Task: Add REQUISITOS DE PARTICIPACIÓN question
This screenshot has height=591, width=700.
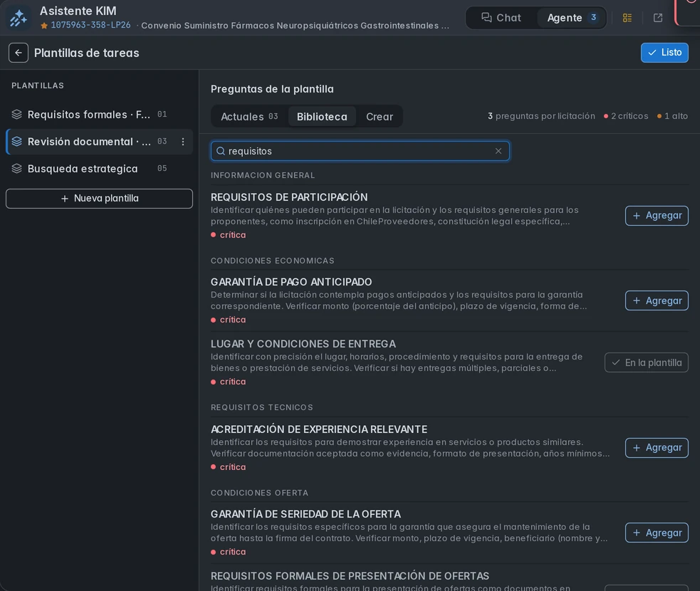Action: [x=657, y=216]
